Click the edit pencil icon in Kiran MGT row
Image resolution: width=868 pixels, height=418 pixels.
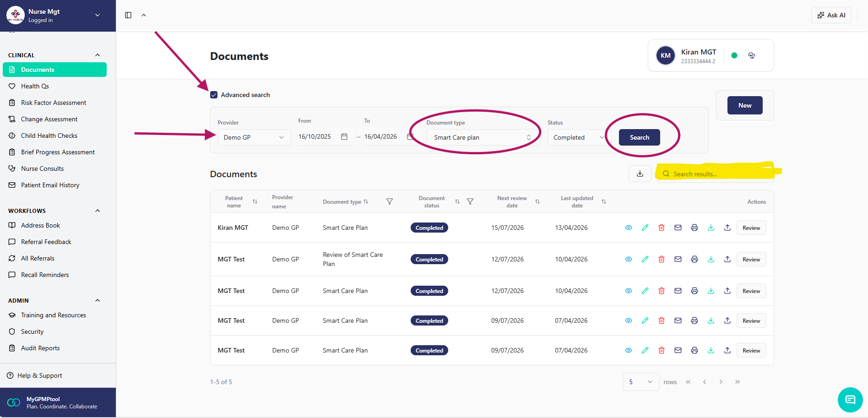(x=645, y=228)
